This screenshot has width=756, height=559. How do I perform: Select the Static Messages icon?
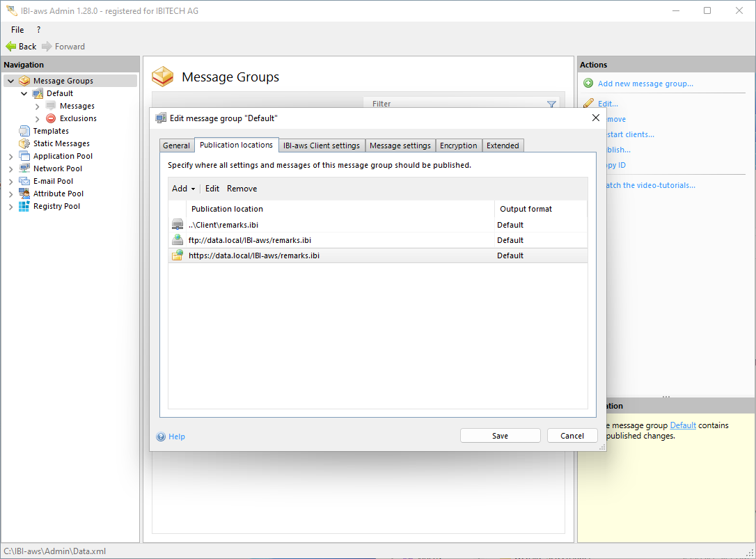pyautogui.click(x=24, y=143)
